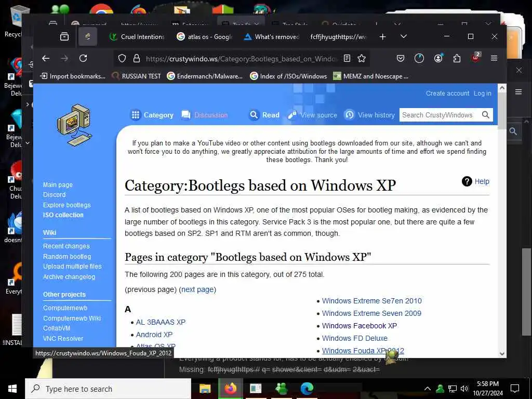Open Microsoft Edge from the taskbar
Screen dimensions: 532x399
pyautogui.click(x=307, y=389)
